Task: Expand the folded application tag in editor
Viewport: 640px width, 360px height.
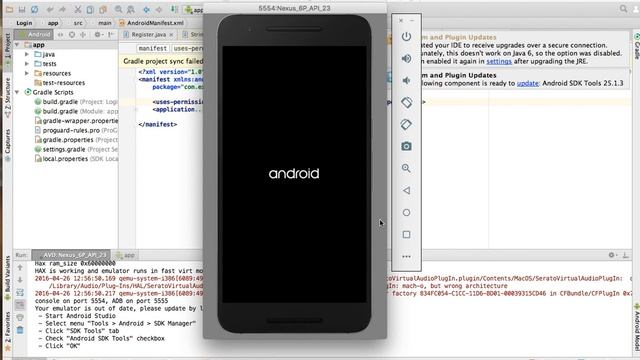Action: (x=136, y=109)
